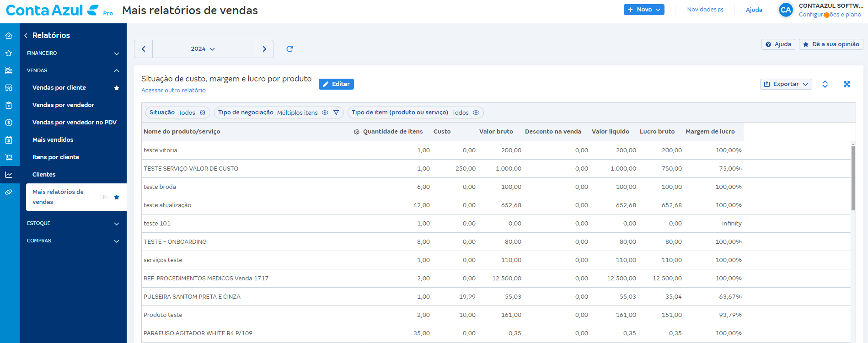Click the Conta Azul logo
The image size is (868, 343).
pos(59,10)
